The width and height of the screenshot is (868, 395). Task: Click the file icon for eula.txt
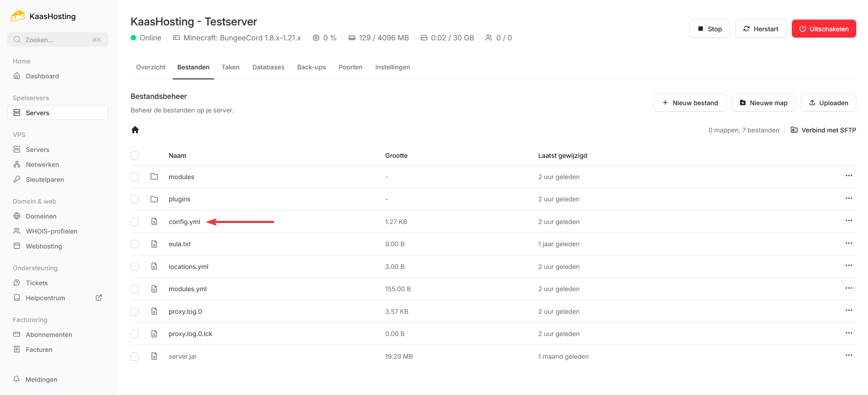click(154, 244)
